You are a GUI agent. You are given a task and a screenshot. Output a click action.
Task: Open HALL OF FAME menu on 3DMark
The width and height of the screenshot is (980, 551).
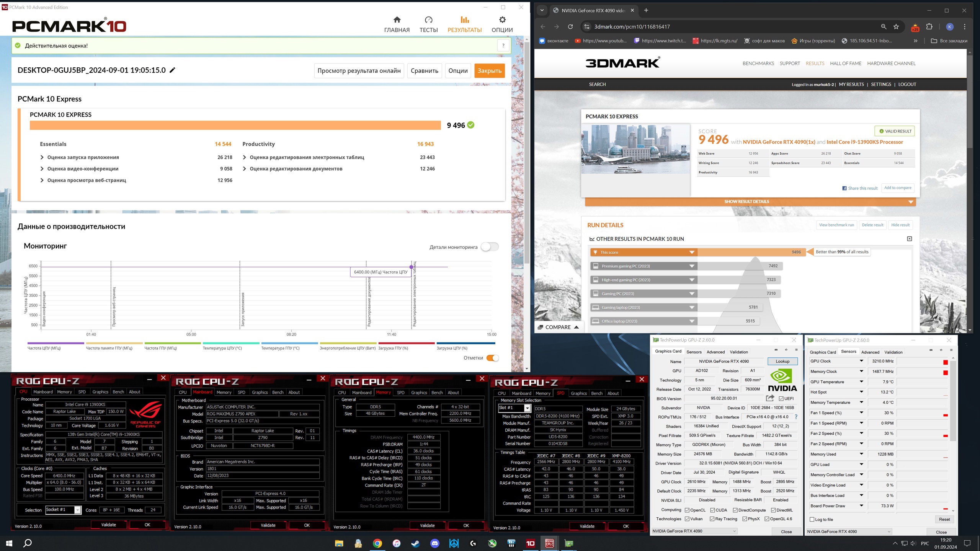pyautogui.click(x=846, y=64)
